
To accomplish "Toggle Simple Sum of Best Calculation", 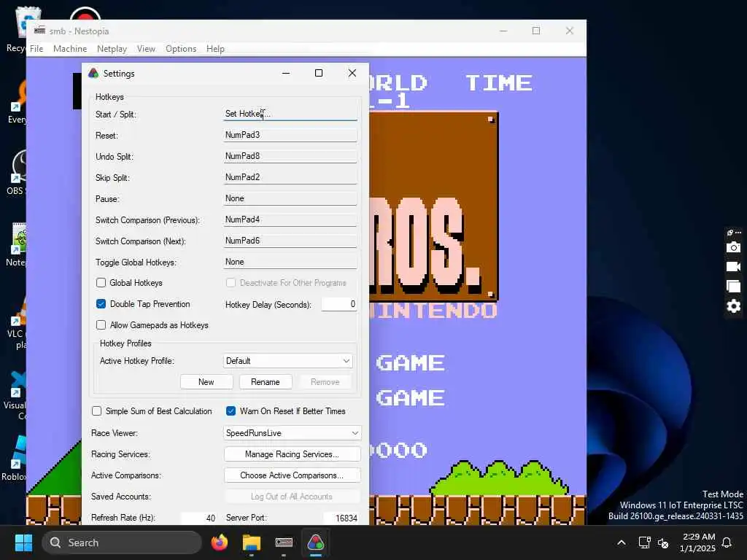I will pos(97,411).
